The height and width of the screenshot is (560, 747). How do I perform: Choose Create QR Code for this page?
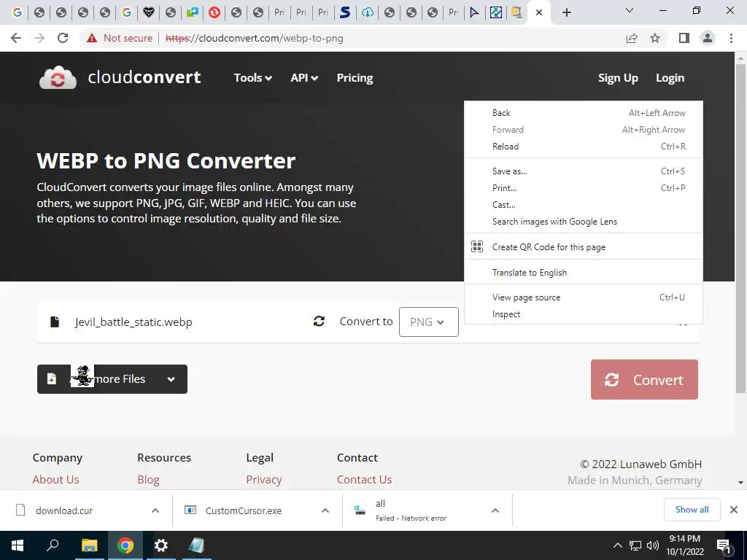tap(584, 246)
